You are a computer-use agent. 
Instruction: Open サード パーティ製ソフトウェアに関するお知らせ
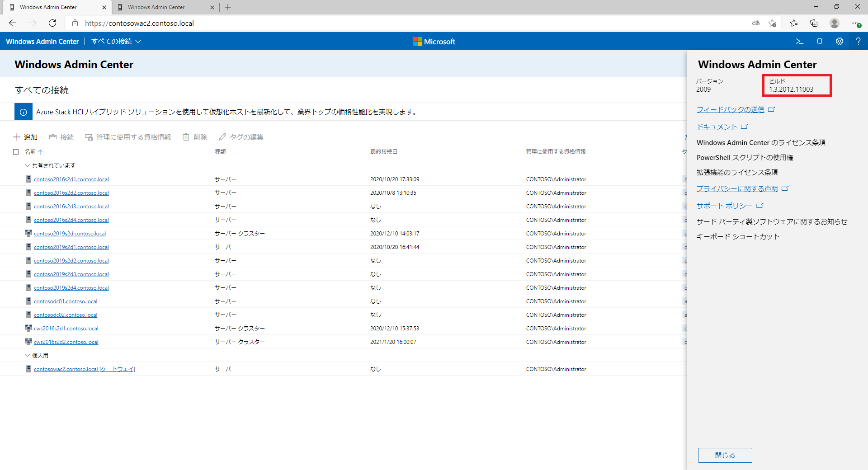(772, 222)
